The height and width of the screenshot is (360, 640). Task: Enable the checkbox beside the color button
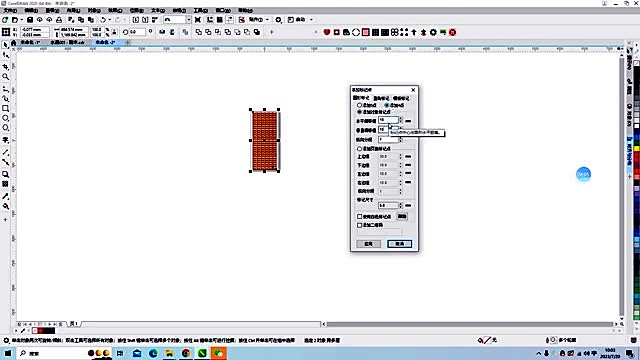[x=360, y=216]
